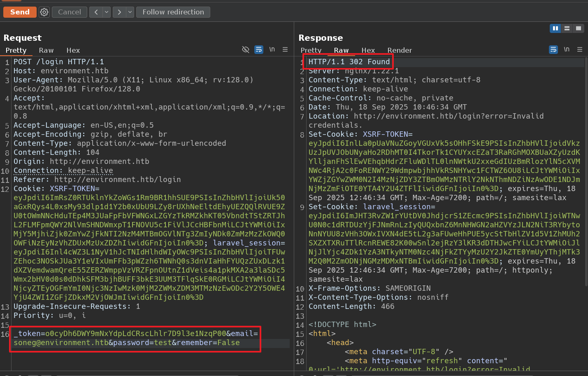Toggle word wrap in the Request panel
Viewport: 588px width, 376px height.
click(259, 49)
